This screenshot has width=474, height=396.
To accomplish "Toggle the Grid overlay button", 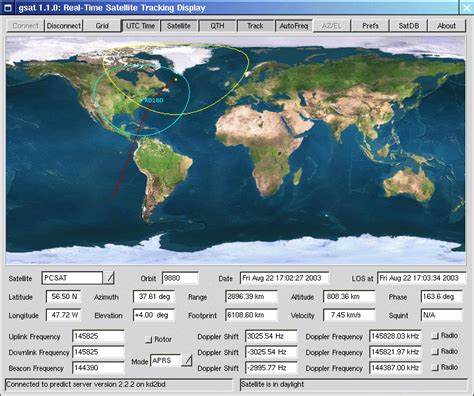I will 102,26.
